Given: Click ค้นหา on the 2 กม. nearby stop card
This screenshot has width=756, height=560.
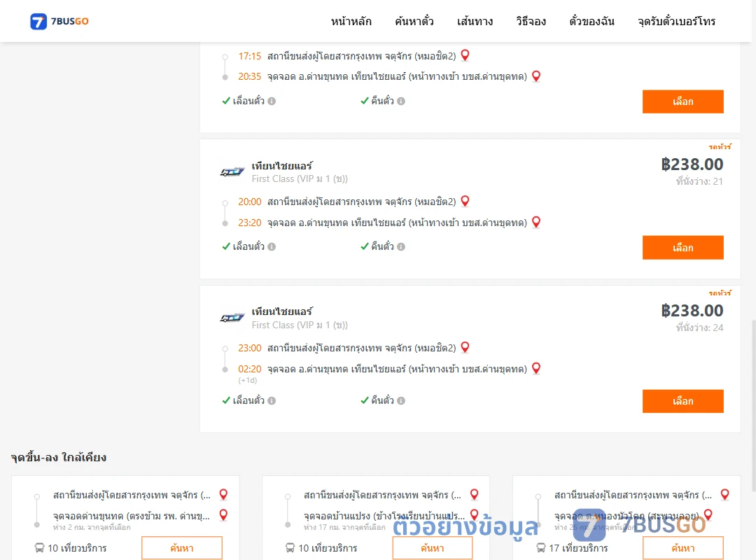Looking at the screenshot, I should coord(182,548).
